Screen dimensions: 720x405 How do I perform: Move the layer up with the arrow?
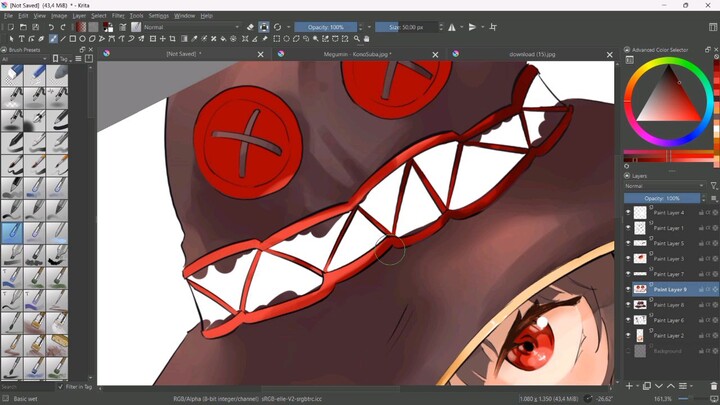pos(671,386)
